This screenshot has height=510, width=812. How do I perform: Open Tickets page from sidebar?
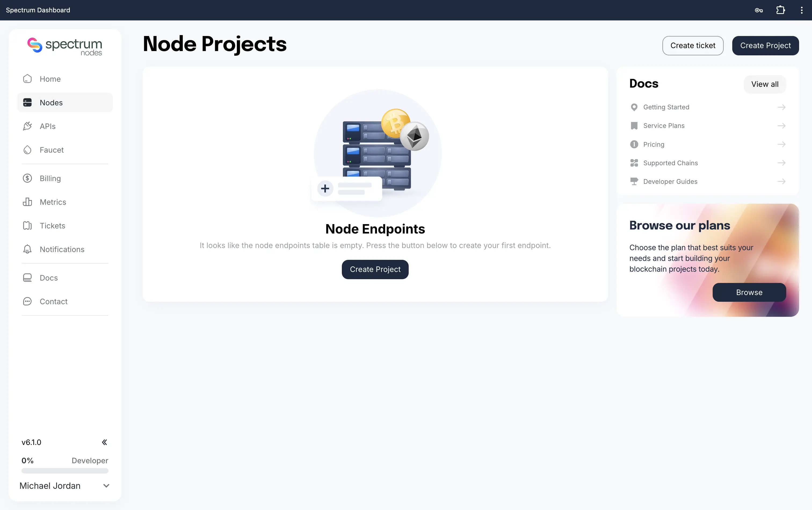pos(65,225)
